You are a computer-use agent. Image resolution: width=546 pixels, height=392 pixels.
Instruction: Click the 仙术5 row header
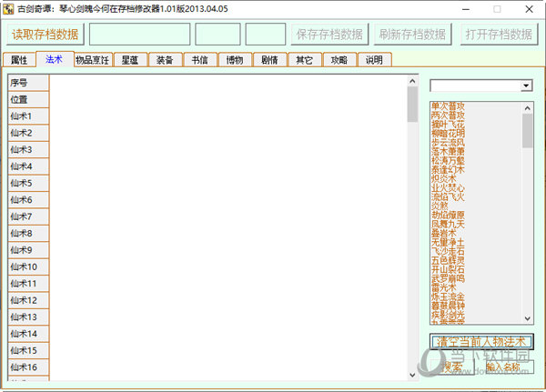(28, 183)
